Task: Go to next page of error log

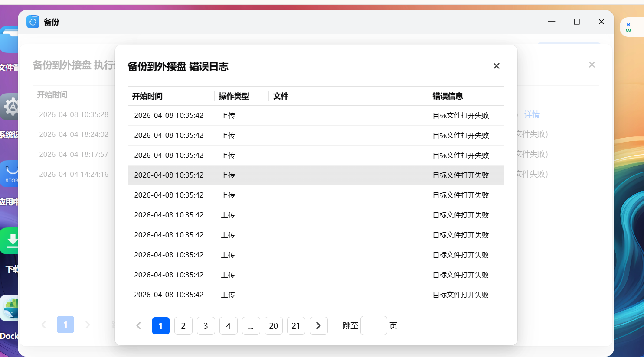Action: tap(318, 326)
